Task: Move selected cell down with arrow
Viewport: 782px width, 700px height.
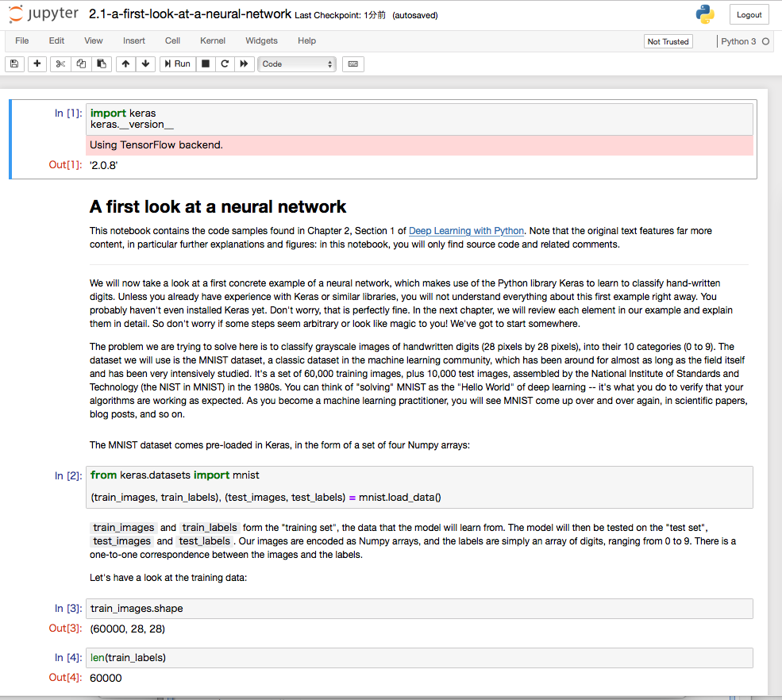Action: click(145, 63)
